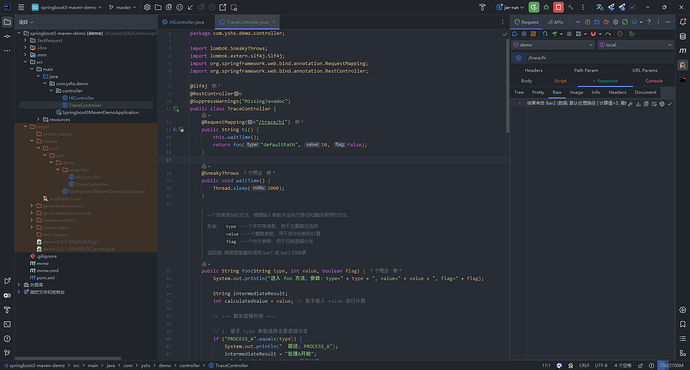Close the TraceController.java tab

click(274, 22)
